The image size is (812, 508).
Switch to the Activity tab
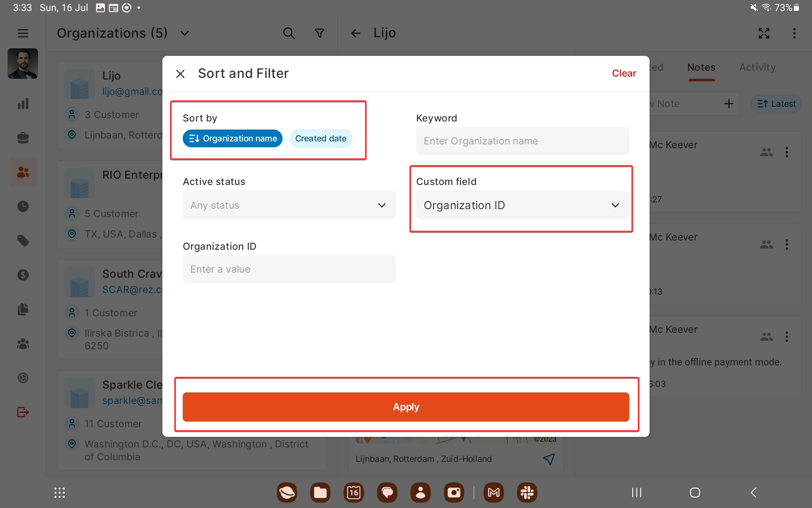click(x=757, y=67)
